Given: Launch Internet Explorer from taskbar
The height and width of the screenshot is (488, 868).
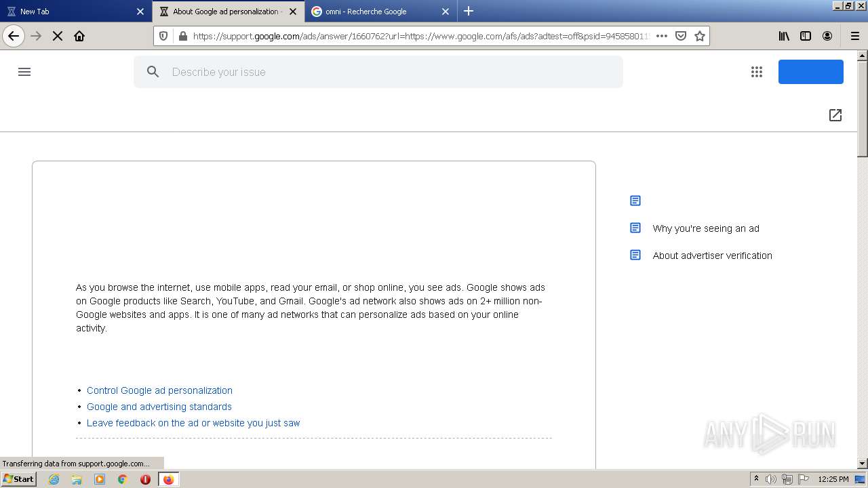Looking at the screenshot, I should pos(54,479).
